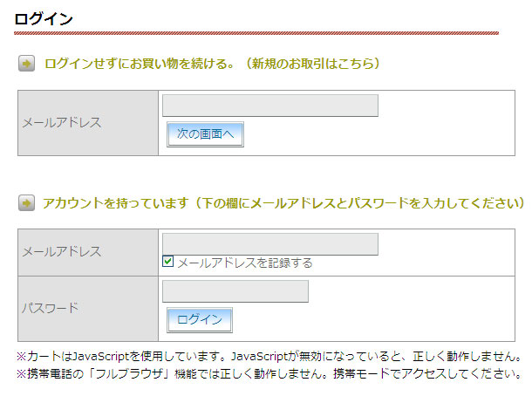Focus the パスワード input field
The width and height of the screenshot is (532, 396).
(x=235, y=291)
